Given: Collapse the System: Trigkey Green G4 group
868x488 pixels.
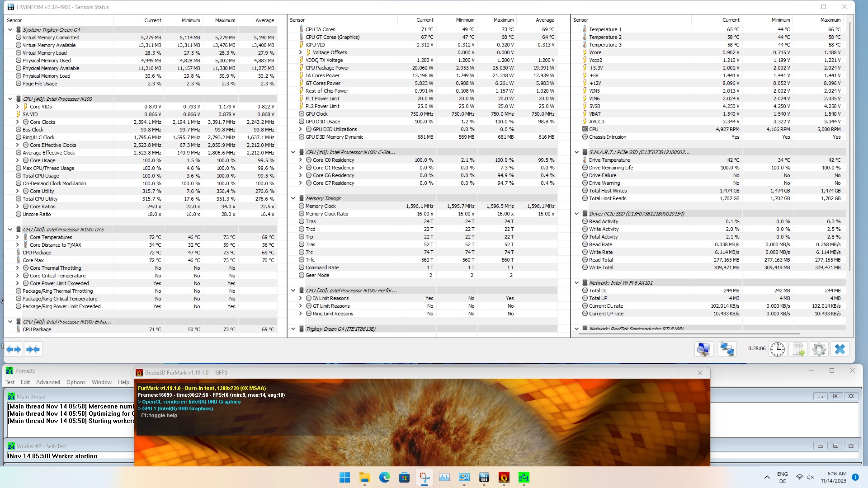Looking at the screenshot, I should click(10, 30).
